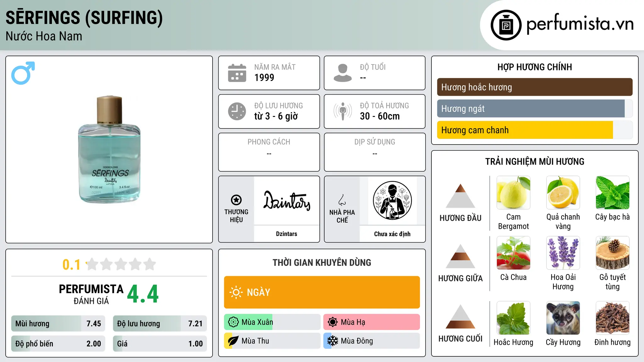Click the Hương cuối pyramid icon

[x=460, y=316]
